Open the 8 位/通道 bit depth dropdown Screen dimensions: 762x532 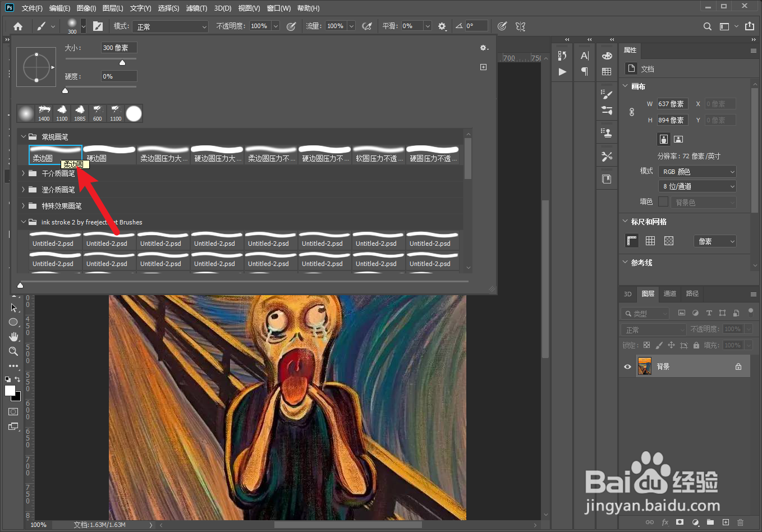[697, 186]
